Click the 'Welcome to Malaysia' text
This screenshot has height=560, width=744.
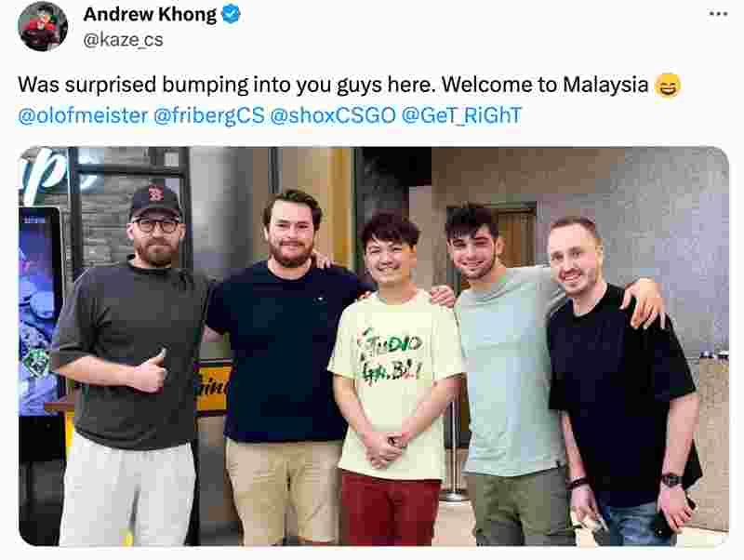(x=545, y=85)
